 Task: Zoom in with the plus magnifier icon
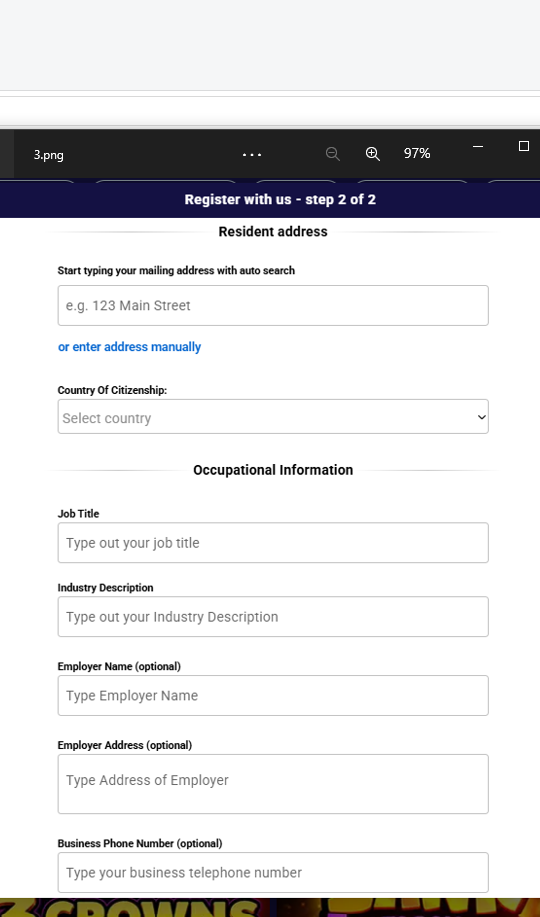pos(373,154)
